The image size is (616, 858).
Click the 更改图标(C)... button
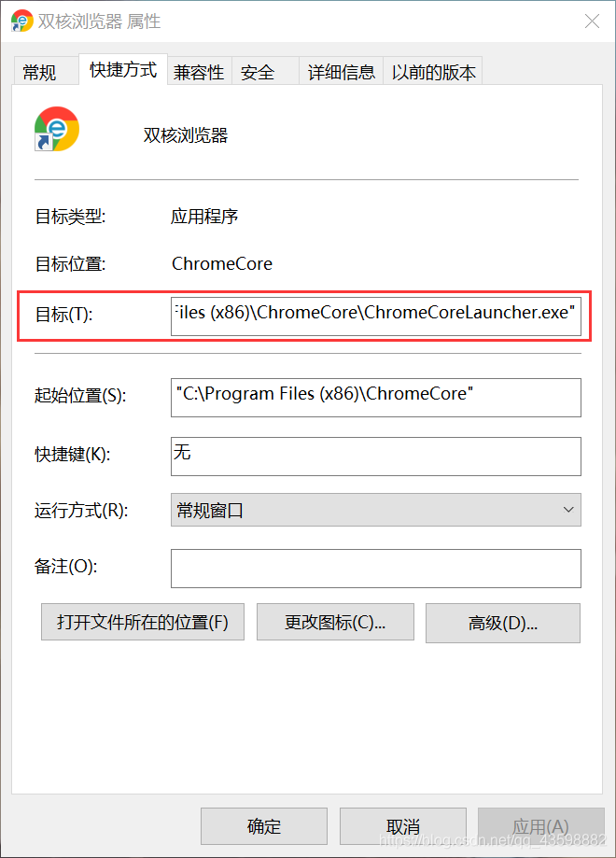335,622
